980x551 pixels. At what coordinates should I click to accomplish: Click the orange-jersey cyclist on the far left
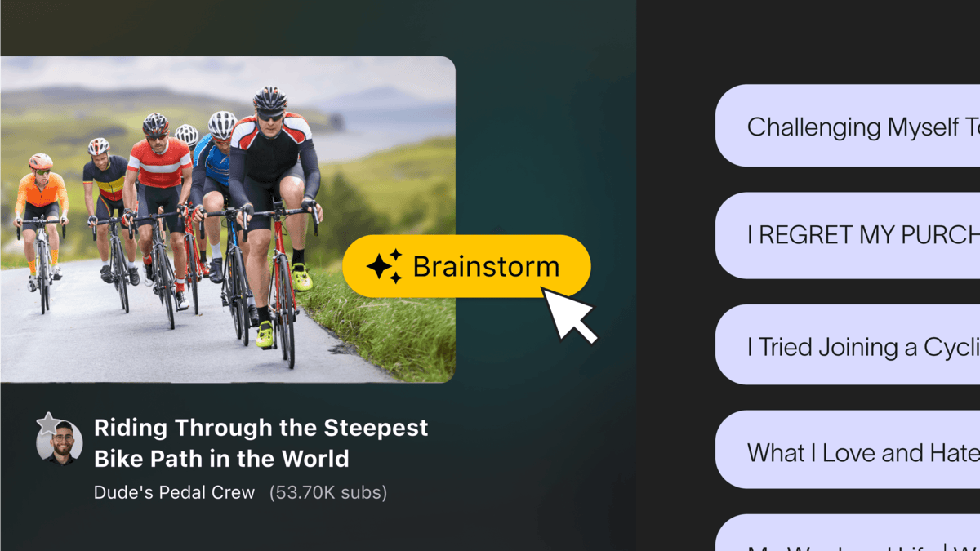coord(41,216)
